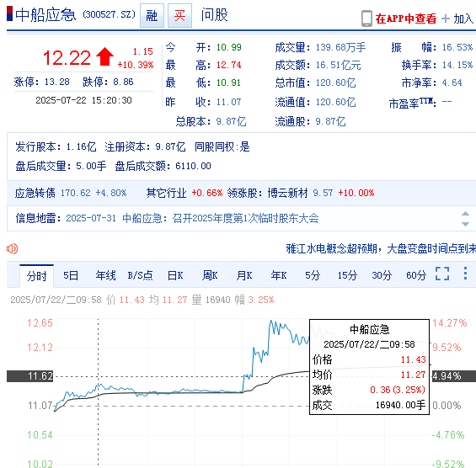This screenshot has height=468, width=476.
Task: Switch to the 月K chart tab
Action: [244, 275]
